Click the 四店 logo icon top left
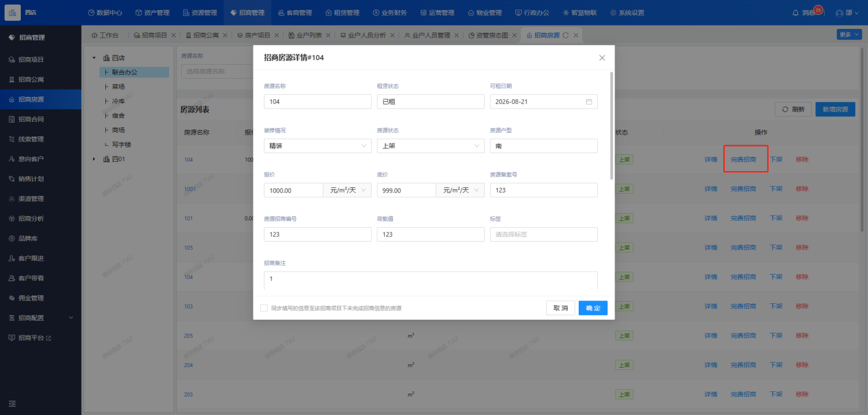Screen dimensions: 868x415 [x=13, y=12]
